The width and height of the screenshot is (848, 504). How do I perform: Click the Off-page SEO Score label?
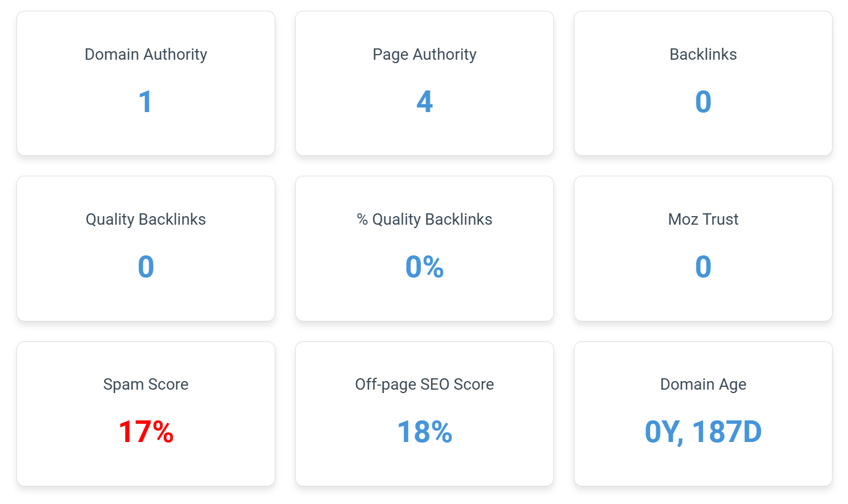coord(424,385)
